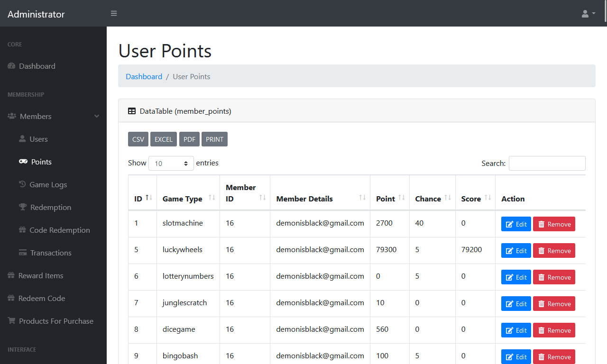This screenshot has width=607, height=364.
Task: Click the table icon next to DataTable header
Action: pos(131,111)
